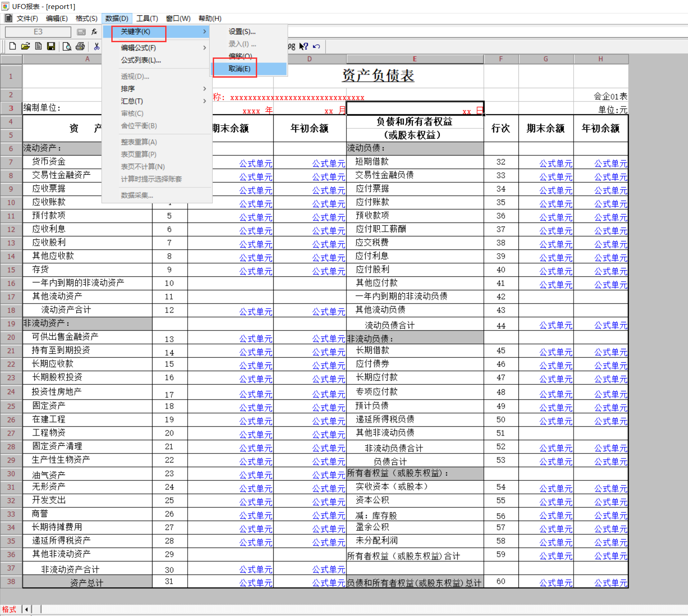
Task: Click the print preview magnifier icon
Action: pyautogui.click(x=67, y=46)
